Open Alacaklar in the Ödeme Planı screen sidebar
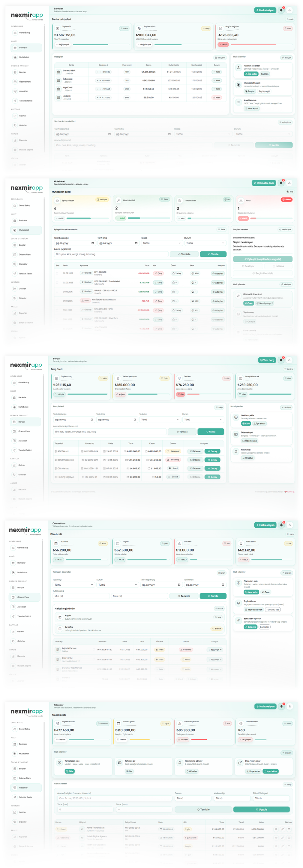The height and width of the screenshot is (868, 303). coord(24,607)
